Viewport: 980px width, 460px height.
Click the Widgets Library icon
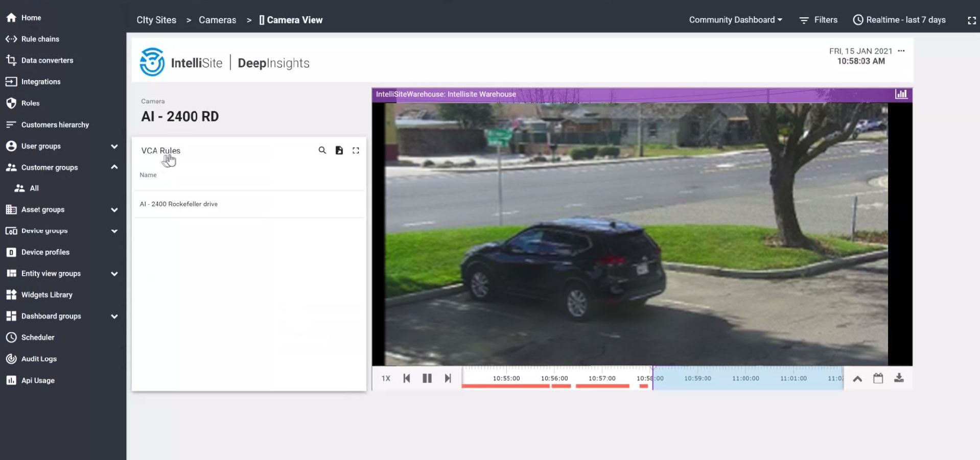[11, 295]
